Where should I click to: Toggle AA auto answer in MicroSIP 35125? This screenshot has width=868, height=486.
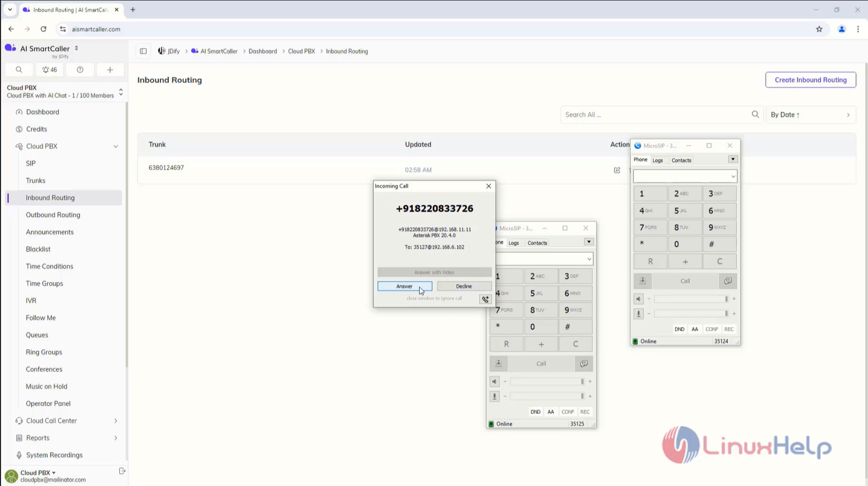(551, 412)
